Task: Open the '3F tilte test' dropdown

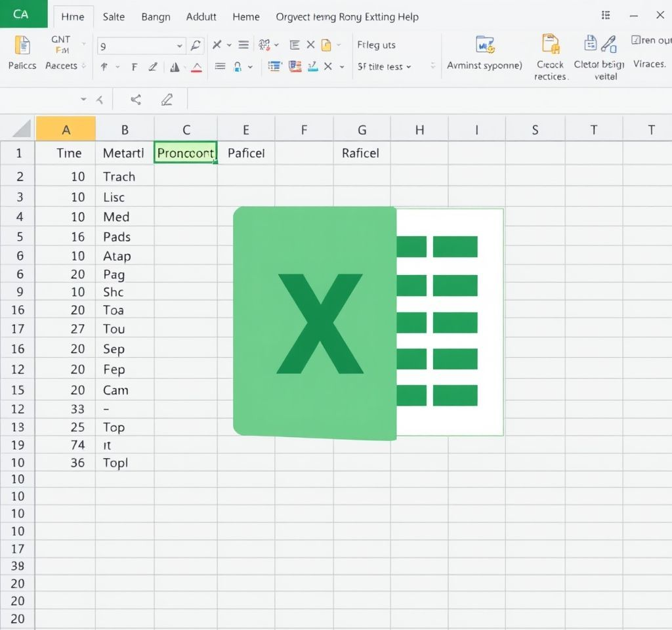Action: [385, 67]
